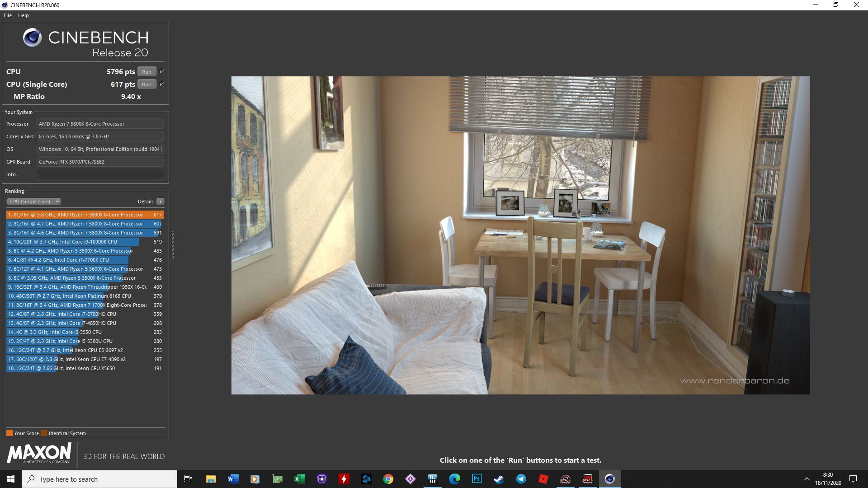Image resolution: width=868 pixels, height=488 pixels.
Task: Open Telegram from the taskbar
Action: (521, 479)
